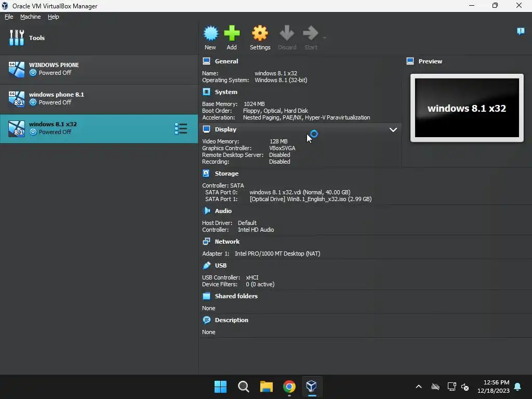Click the WINDOWS PHONE 64-bit OS icon
The height and width of the screenshot is (399, 532).
tap(16, 69)
